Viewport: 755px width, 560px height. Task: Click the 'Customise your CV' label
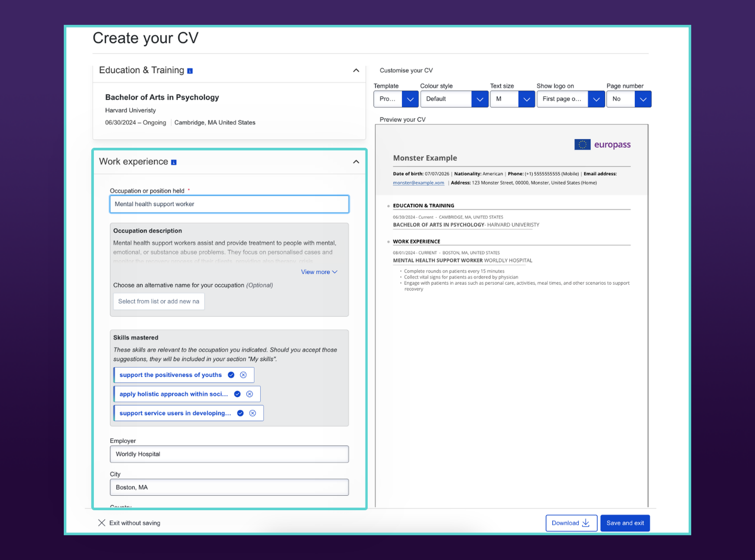click(x=406, y=71)
